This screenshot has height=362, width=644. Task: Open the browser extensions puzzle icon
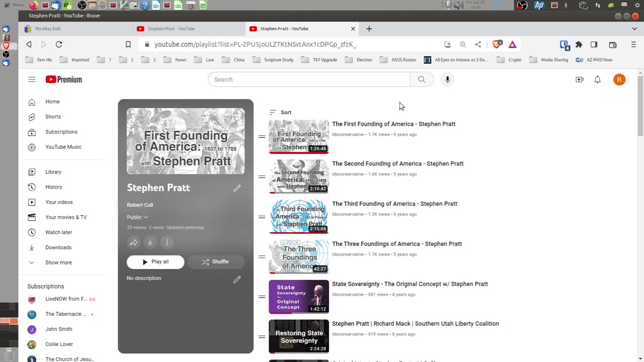click(579, 44)
